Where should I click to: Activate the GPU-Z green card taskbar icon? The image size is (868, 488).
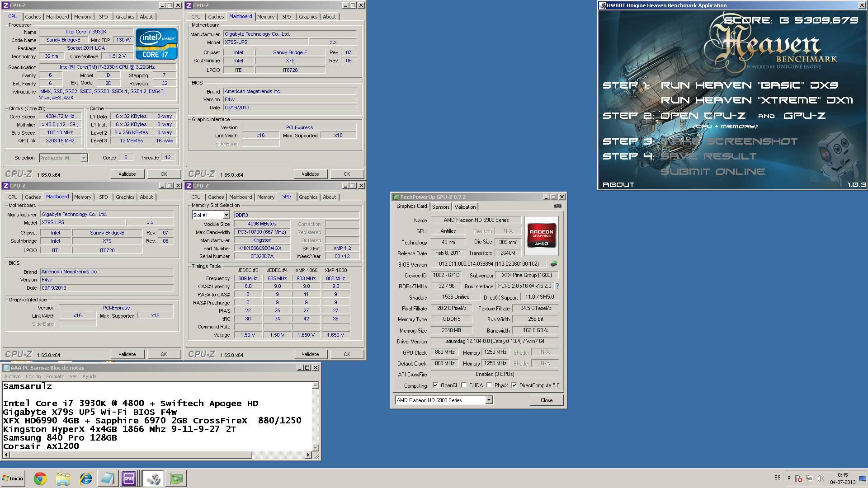pyautogui.click(x=176, y=479)
